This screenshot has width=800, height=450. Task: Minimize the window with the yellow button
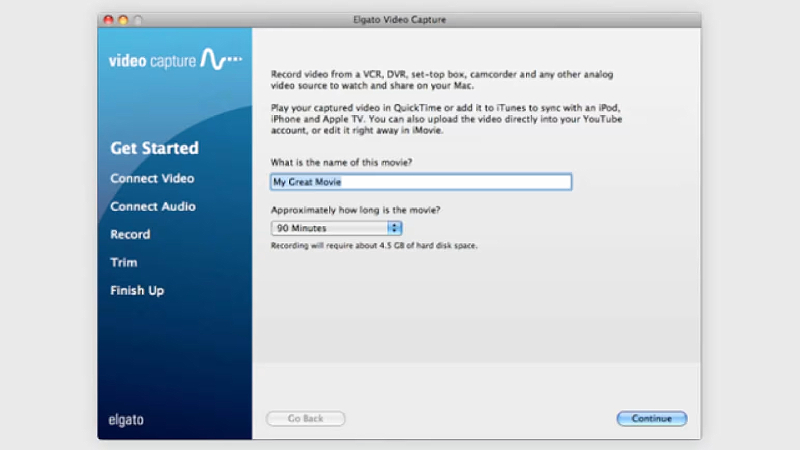[x=123, y=20]
